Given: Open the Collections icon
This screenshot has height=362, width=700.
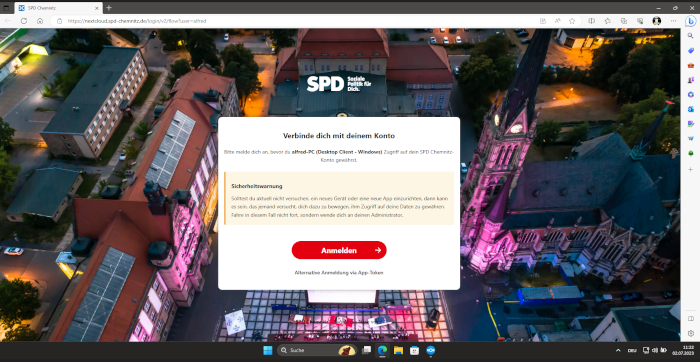Looking at the screenshot, I should click(624, 21).
